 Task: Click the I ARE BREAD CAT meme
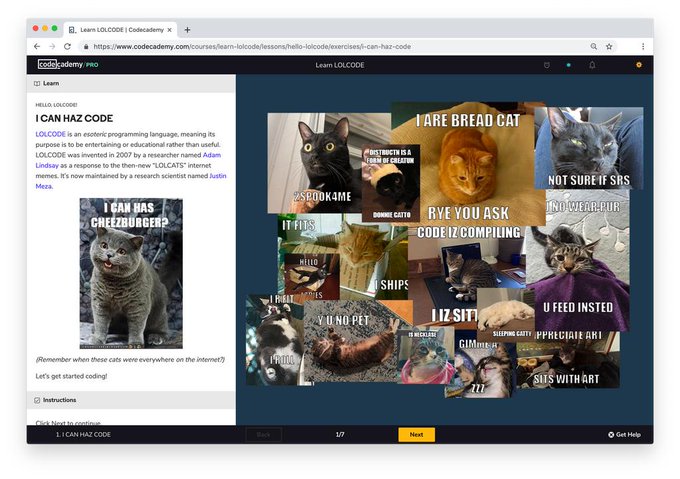click(473, 163)
